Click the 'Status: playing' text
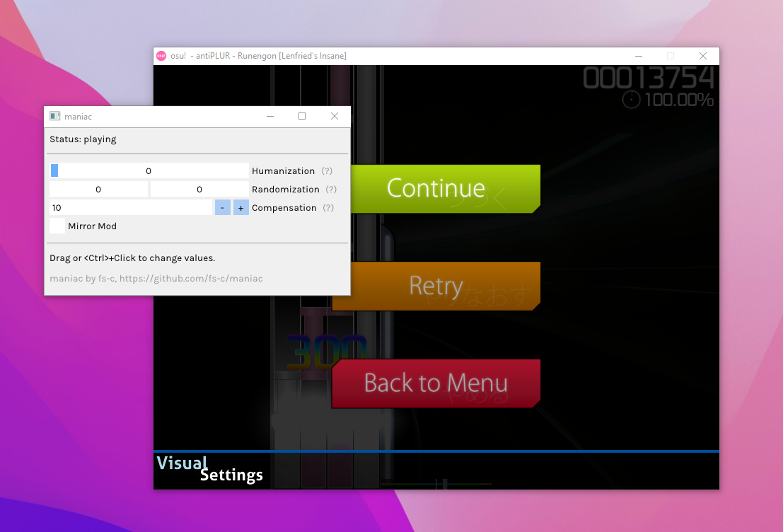Image resolution: width=783 pixels, height=532 pixels. (83, 139)
